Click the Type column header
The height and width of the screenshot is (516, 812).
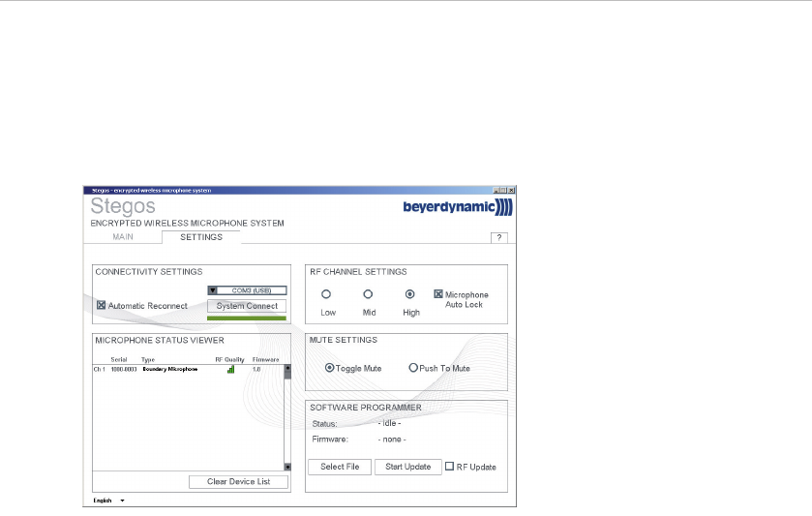[148, 359]
